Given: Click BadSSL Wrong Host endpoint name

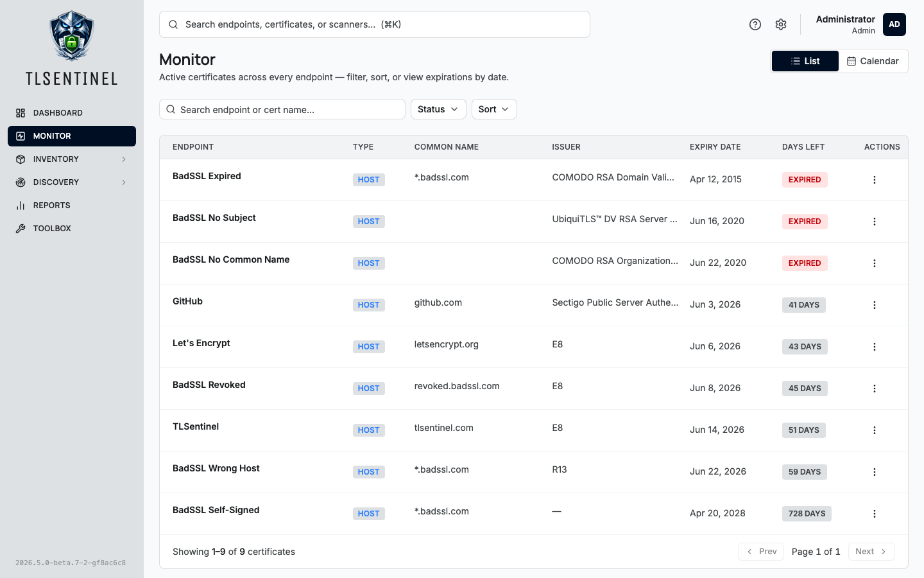Looking at the screenshot, I should tap(216, 468).
